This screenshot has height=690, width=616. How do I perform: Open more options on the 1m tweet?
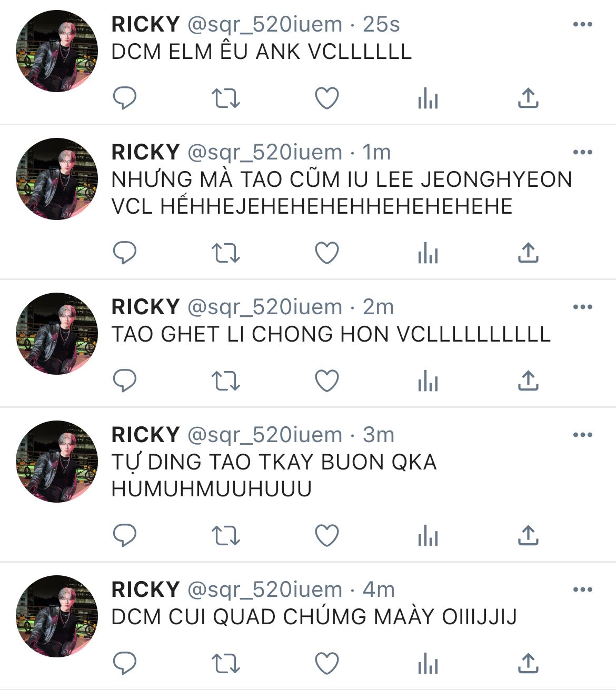tap(582, 152)
